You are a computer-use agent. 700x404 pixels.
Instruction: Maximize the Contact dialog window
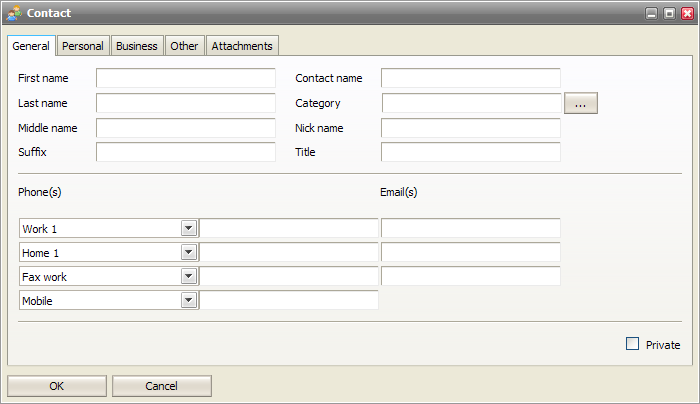pyautogui.click(x=669, y=13)
